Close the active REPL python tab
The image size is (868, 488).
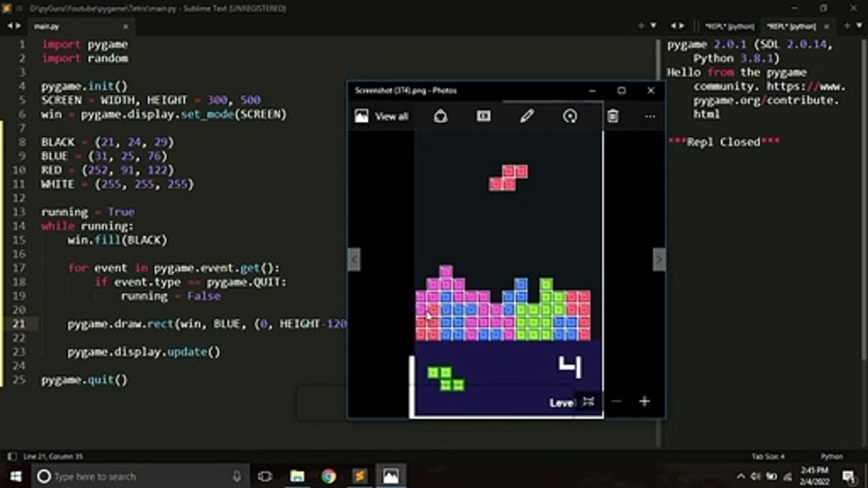coord(826,26)
